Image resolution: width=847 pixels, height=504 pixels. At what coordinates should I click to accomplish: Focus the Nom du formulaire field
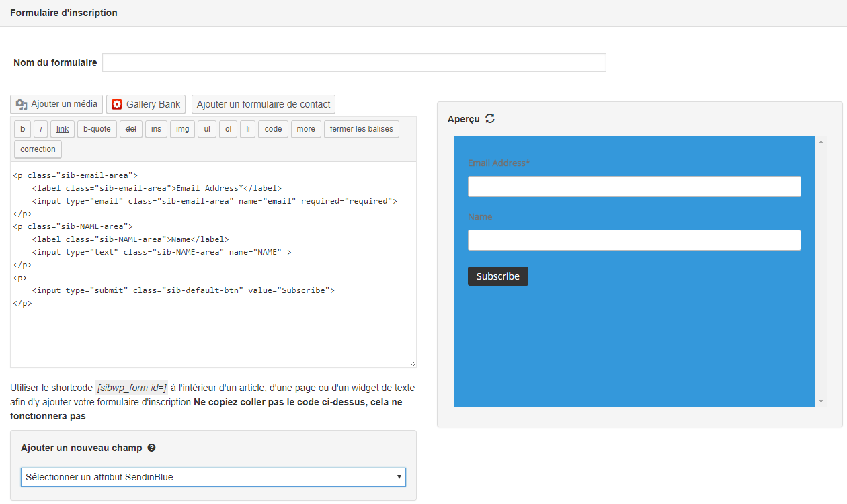354,62
